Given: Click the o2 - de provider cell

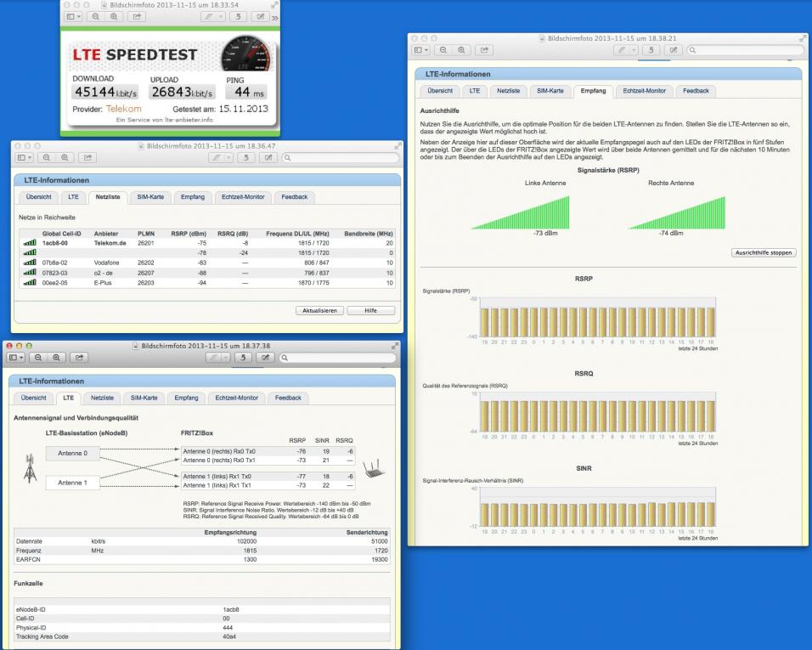Looking at the screenshot, I should pyautogui.click(x=103, y=273).
